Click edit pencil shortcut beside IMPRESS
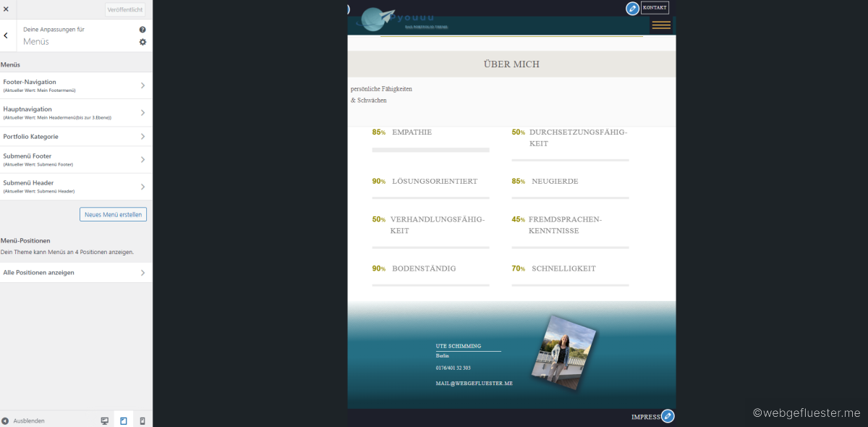This screenshot has width=868, height=427. point(668,416)
